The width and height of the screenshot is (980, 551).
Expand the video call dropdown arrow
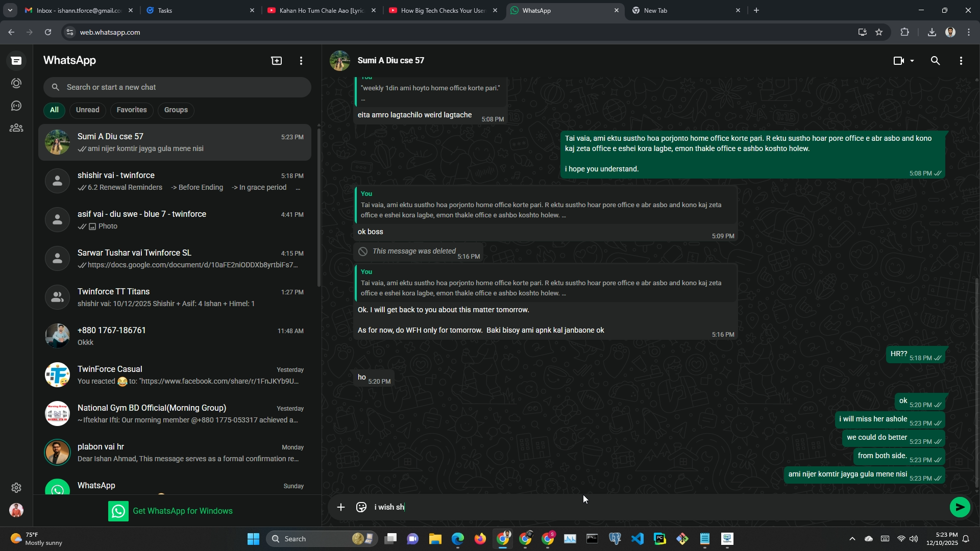tap(912, 61)
